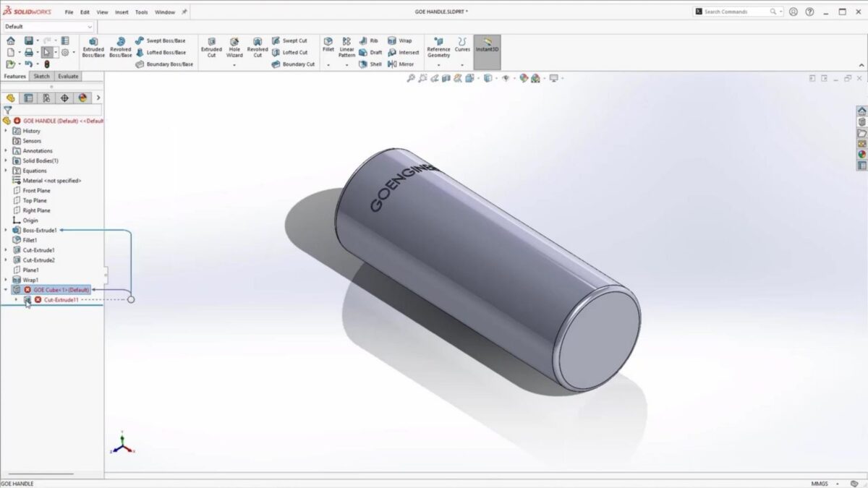Select the Revolved Boss/Base tool
This screenshot has width=868, height=488.
[120, 48]
